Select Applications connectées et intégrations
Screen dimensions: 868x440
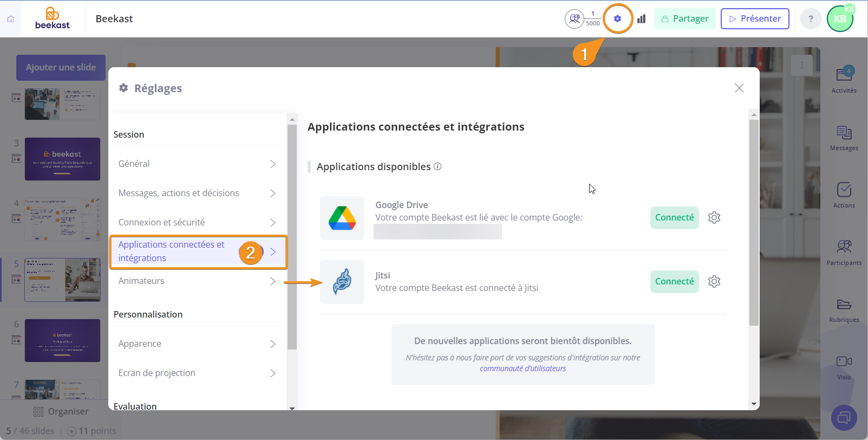coord(197,251)
